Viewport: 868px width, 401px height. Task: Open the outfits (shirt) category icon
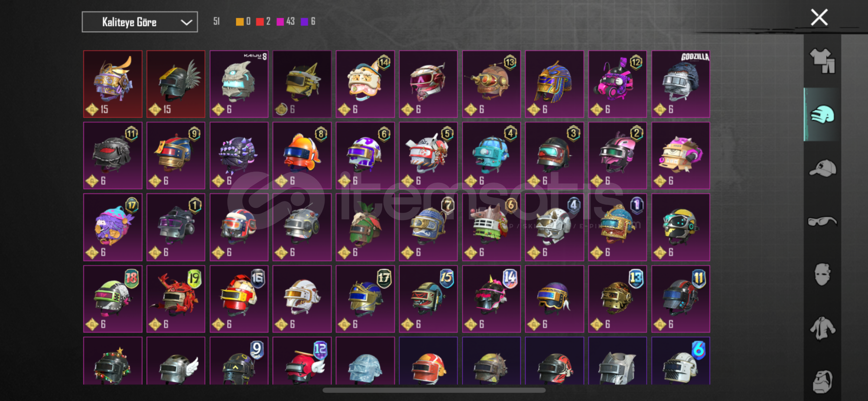pos(822,61)
